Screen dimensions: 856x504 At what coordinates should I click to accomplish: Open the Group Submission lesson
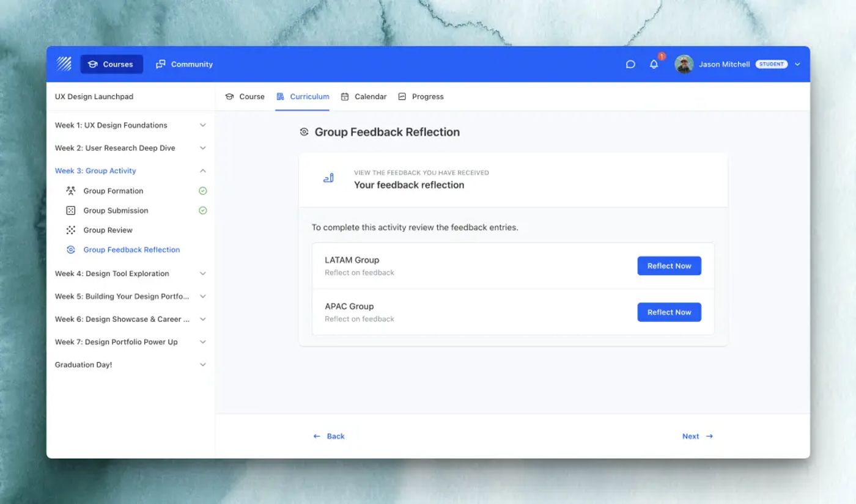tap(116, 211)
